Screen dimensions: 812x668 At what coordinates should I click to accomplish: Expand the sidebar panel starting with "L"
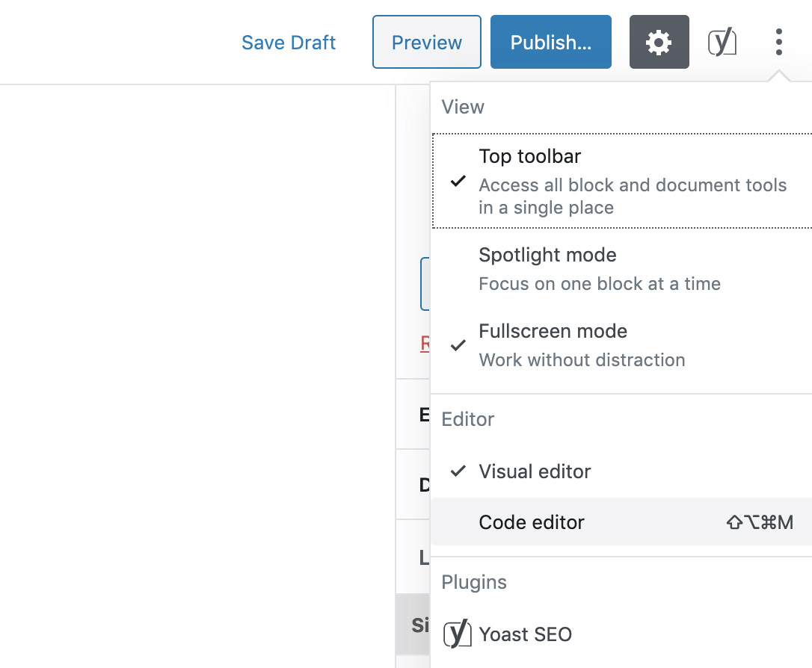coord(424,557)
